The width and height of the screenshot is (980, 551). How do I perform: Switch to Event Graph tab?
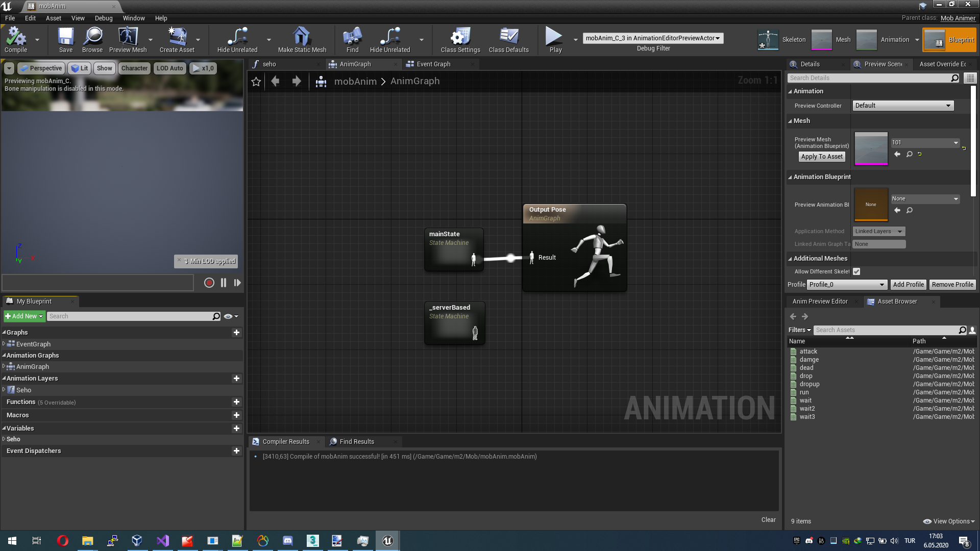point(433,64)
